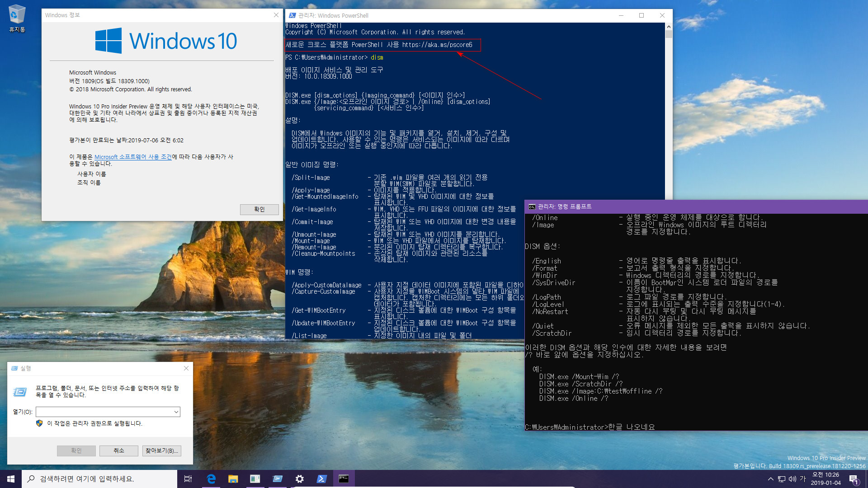Open the volume tray icon
Screen dimensions: 868x488
point(792,479)
